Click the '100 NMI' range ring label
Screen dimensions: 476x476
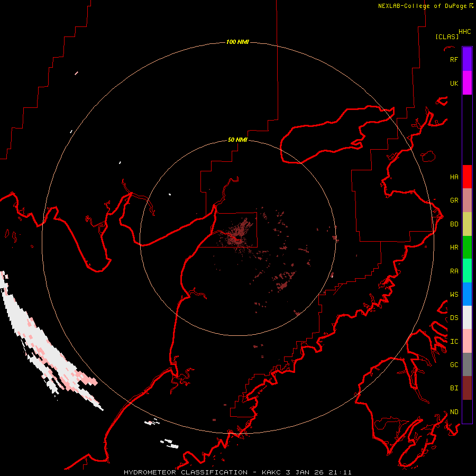[x=237, y=42]
